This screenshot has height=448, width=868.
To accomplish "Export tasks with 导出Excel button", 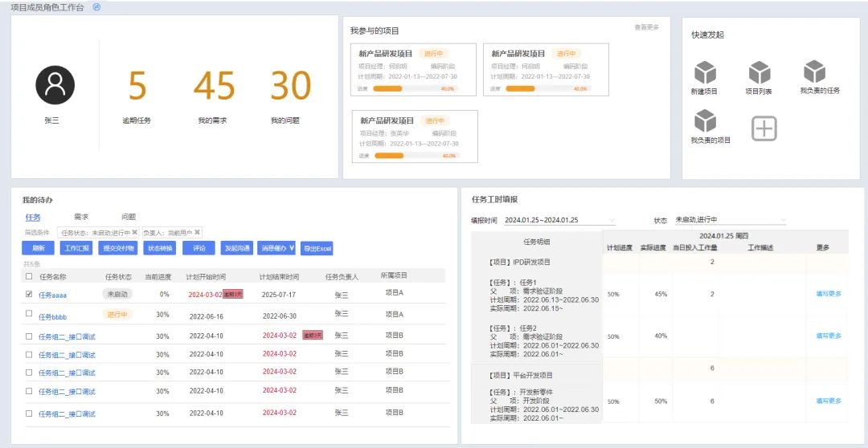I will coord(317,249).
